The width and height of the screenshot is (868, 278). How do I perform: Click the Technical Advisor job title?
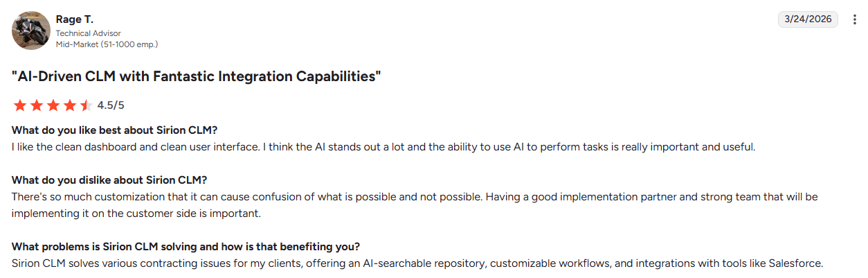88,33
